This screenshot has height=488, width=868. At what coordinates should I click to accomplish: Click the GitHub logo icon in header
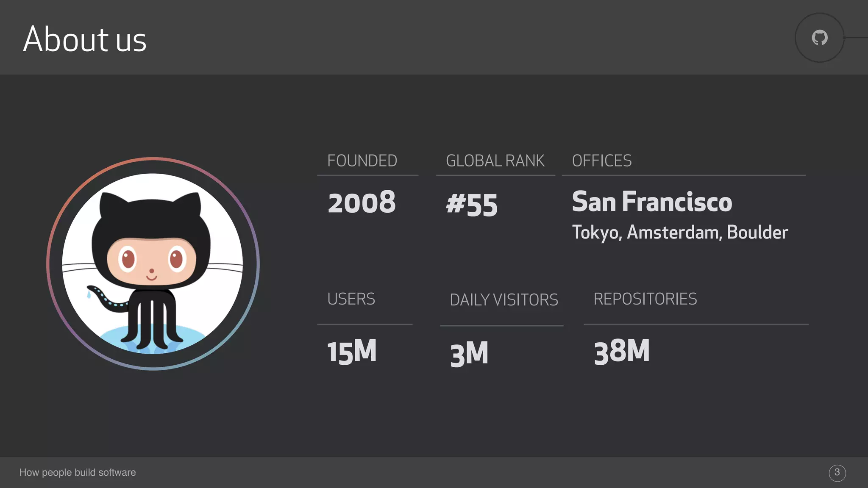[820, 38]
